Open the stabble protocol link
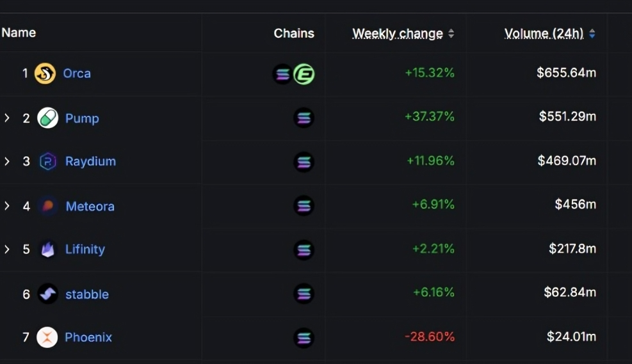Viewport: 632px width, 364px height. tap(87, 294)
